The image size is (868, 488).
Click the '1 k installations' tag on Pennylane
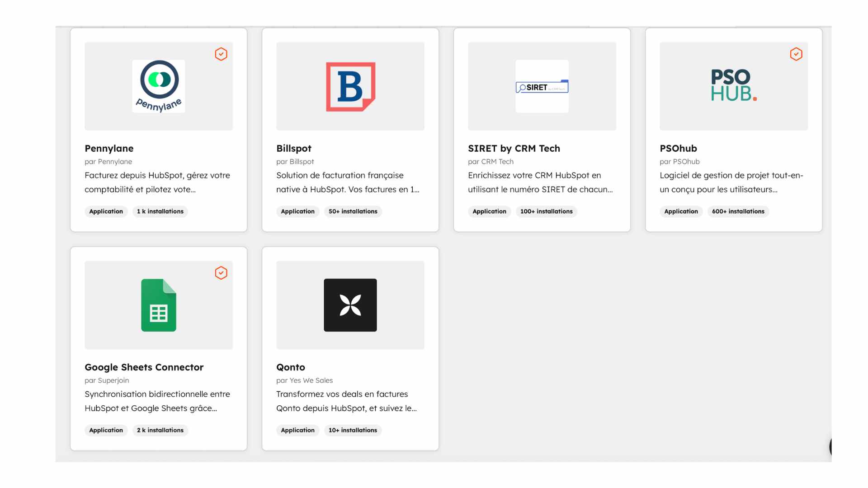[160, 211]
